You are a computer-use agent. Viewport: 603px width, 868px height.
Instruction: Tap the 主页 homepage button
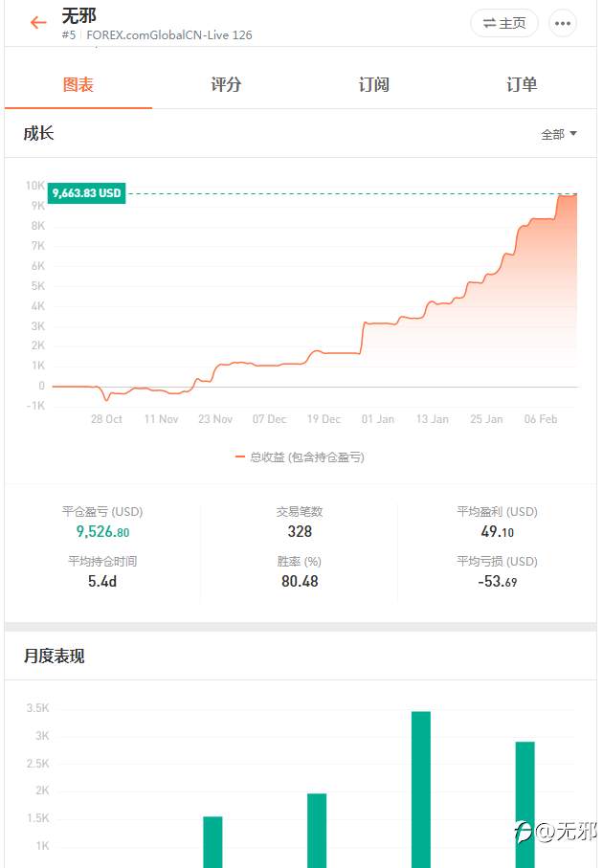(x=503, y=23)
